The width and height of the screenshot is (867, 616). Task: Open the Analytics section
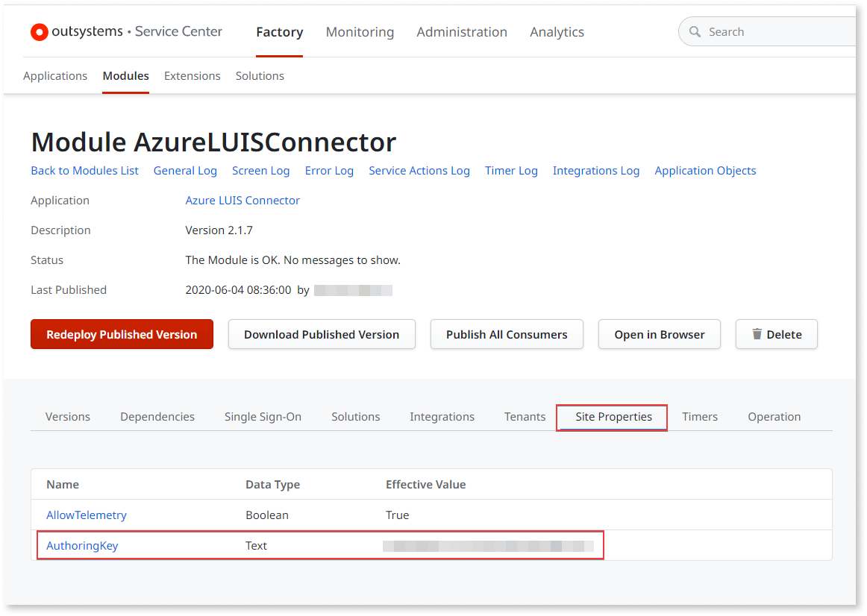(557, 31)
